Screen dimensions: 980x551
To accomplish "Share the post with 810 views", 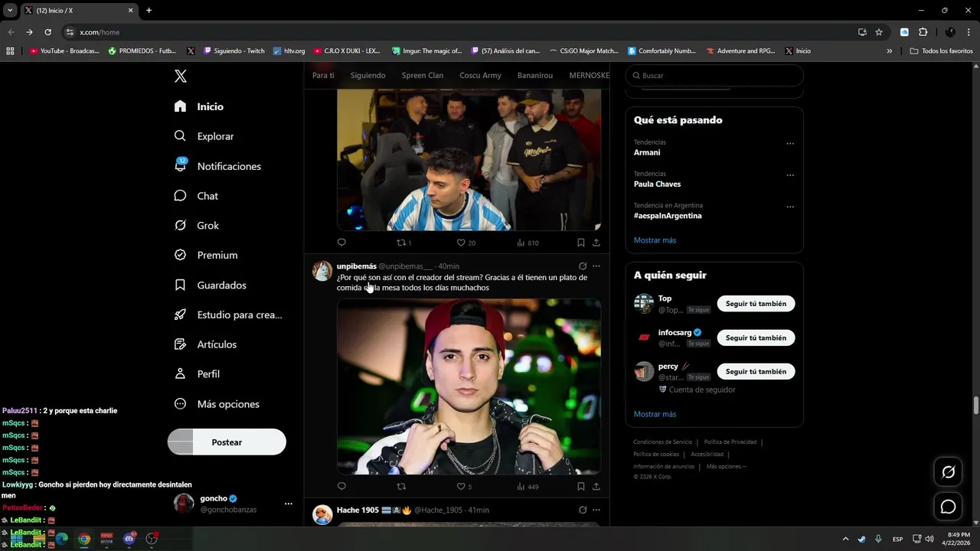I will tap(596, 243).
